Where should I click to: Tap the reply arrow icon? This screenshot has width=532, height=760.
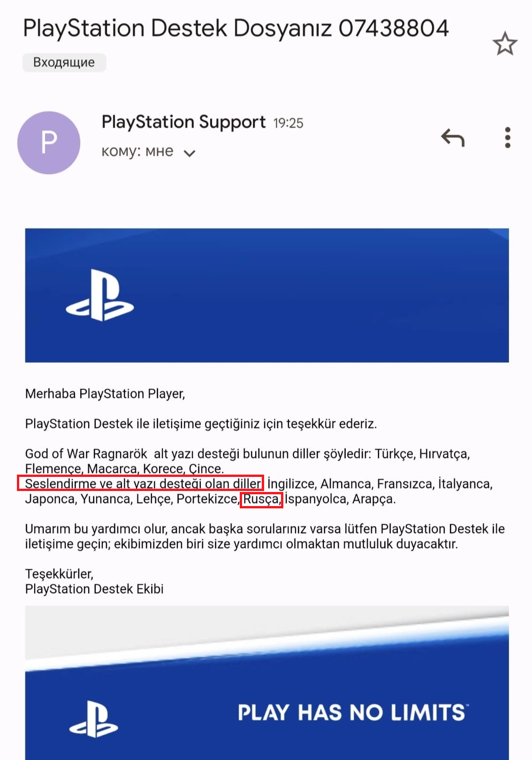[453, 138]
